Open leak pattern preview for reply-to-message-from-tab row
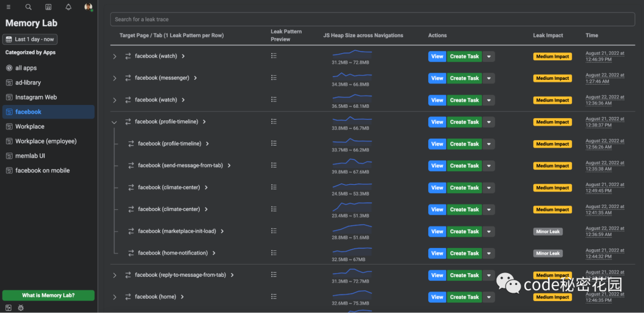The width and height of the screenshot is (644, 313). 274,275
